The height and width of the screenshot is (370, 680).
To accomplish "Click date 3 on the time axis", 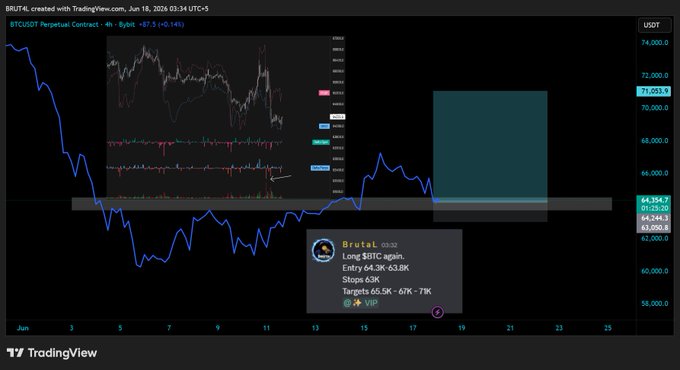I will [x=72, y=328].
